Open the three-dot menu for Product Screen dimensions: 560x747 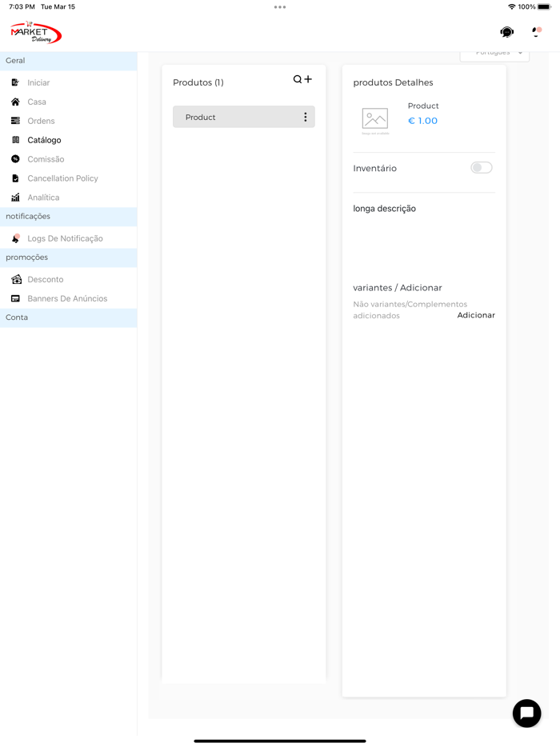coord(305,117)
